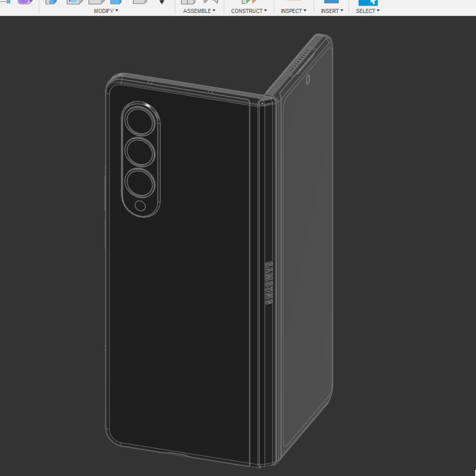Open the MODIFY dropdown menu
Screen dimensions: 476x476
coord(106,11)
